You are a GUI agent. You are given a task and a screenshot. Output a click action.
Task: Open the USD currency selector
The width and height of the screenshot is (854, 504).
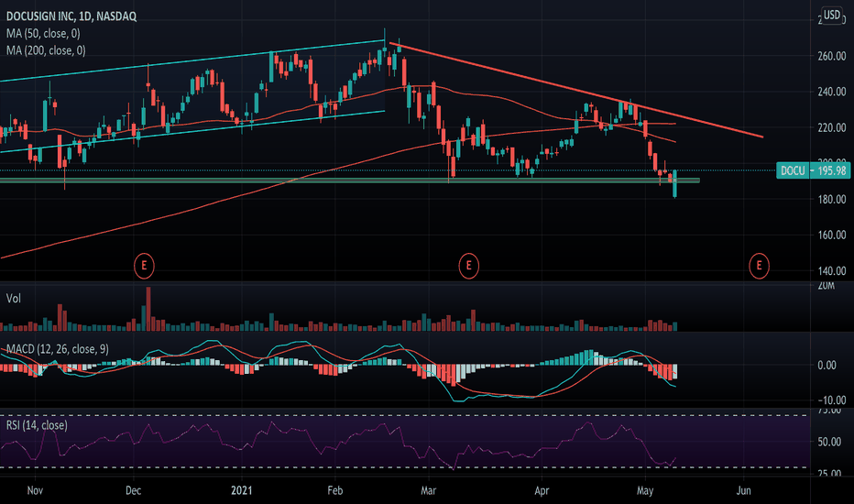[x=831, y=15]
